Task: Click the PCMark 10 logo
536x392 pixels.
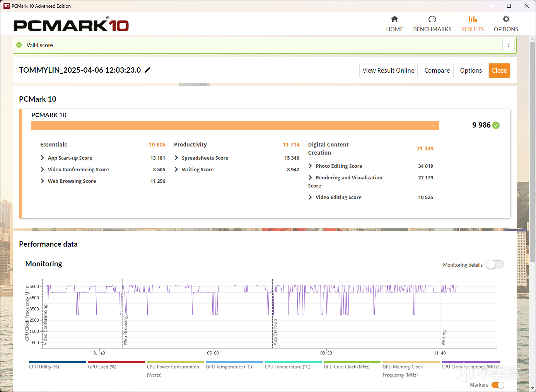Action: point(71,24)
